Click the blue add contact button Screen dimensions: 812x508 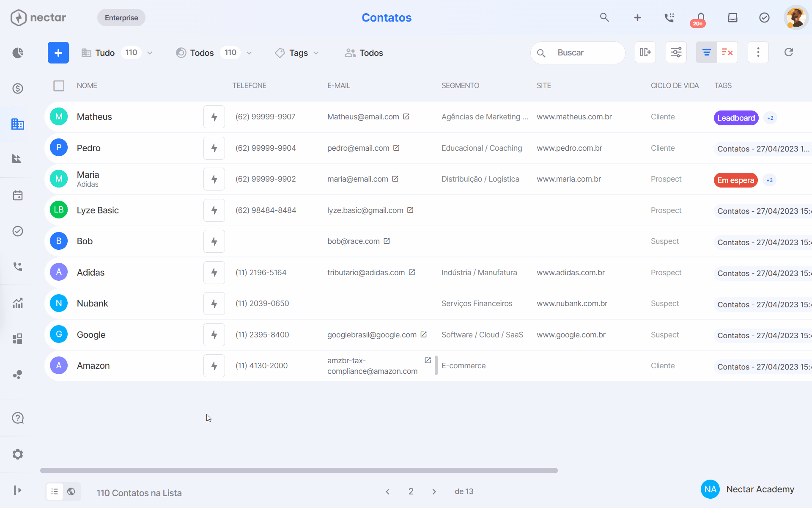point(58,53)
